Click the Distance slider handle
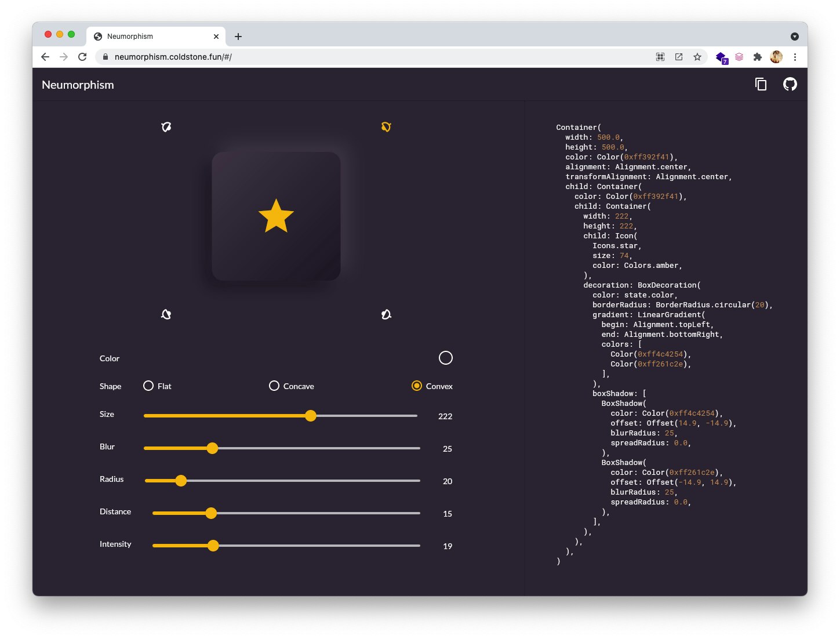The width and height of the screenshot is (840, 639). pos(211,513)
